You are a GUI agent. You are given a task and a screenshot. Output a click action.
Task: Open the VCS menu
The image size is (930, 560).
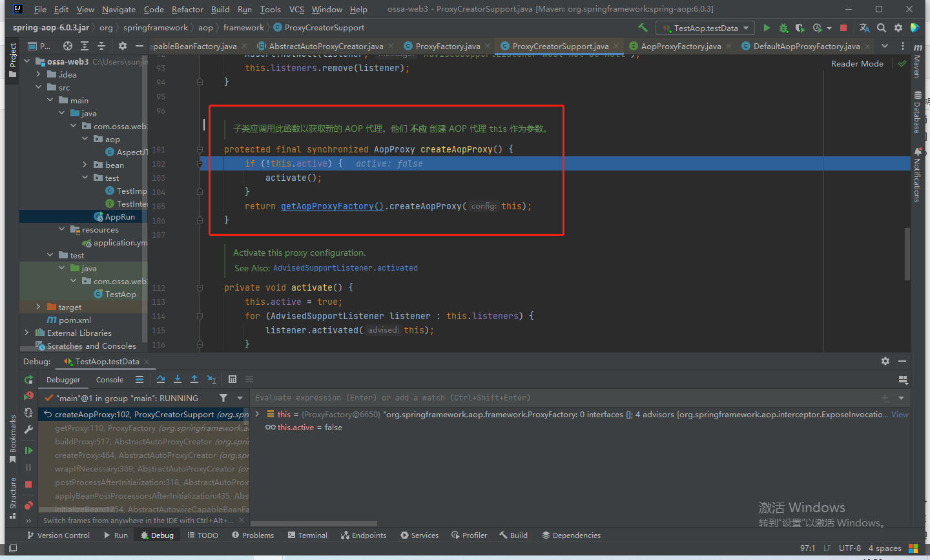pyautogui.click(x=296, y=9)
